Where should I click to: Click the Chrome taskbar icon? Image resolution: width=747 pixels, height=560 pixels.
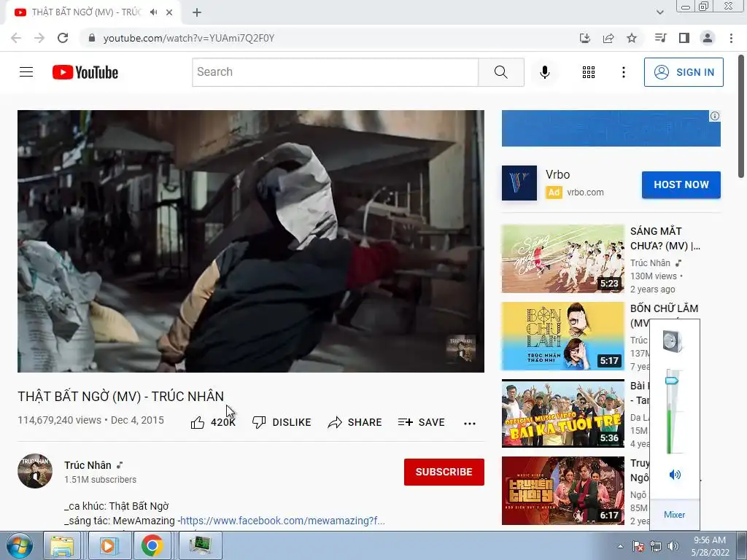152,545
